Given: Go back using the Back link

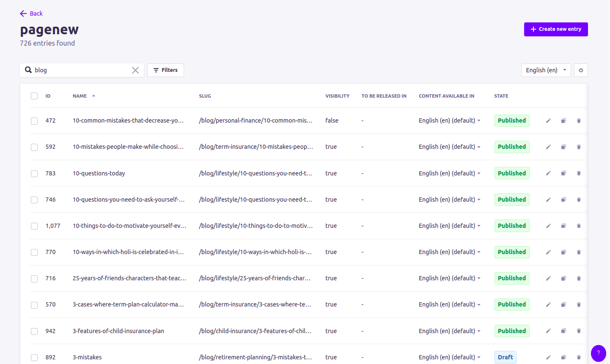Looking at the screenshot, I should pos(31,14).
